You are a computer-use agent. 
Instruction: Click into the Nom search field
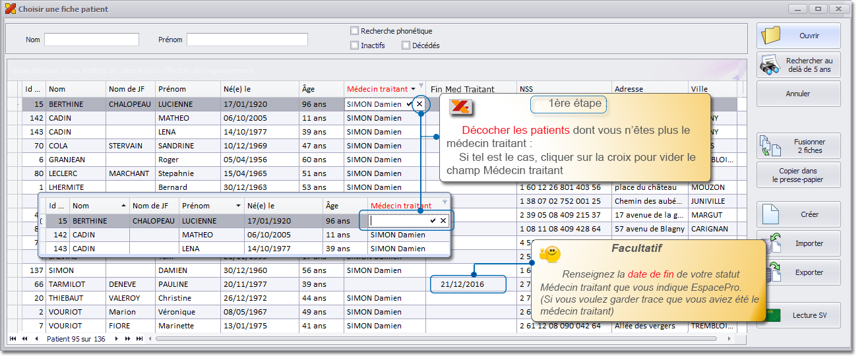pos(92,40)
